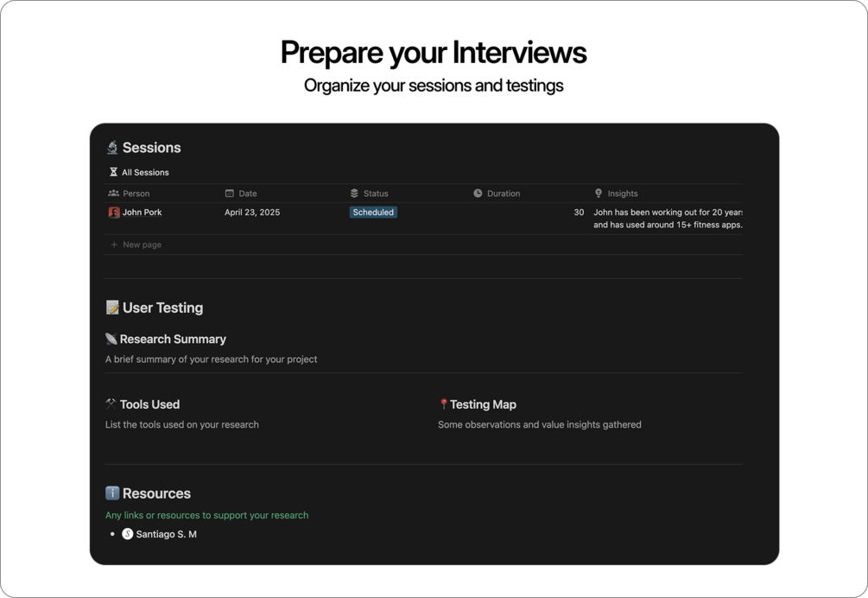Click the microscope icon beside Sessions heading

[112, 147]
